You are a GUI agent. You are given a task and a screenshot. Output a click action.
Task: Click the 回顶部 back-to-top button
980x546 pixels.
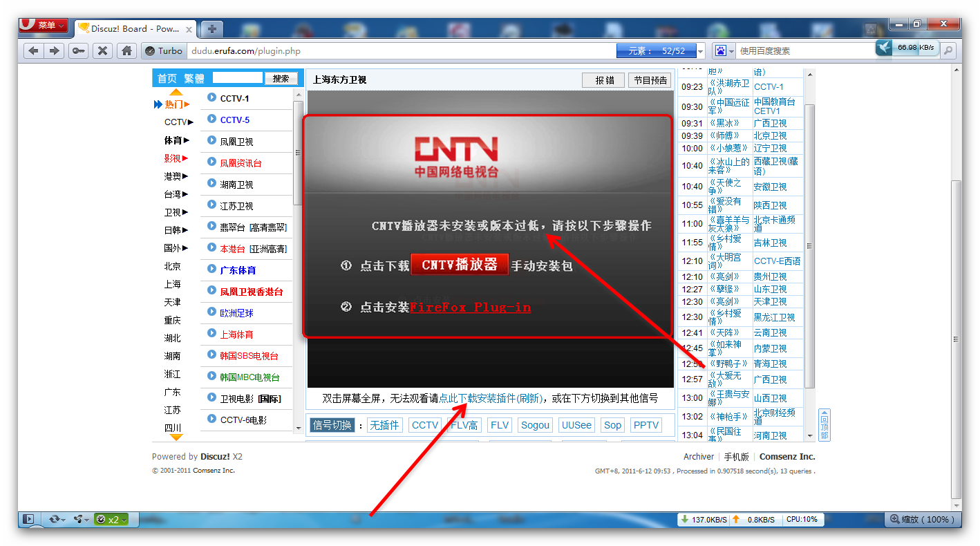coord(824,424)
